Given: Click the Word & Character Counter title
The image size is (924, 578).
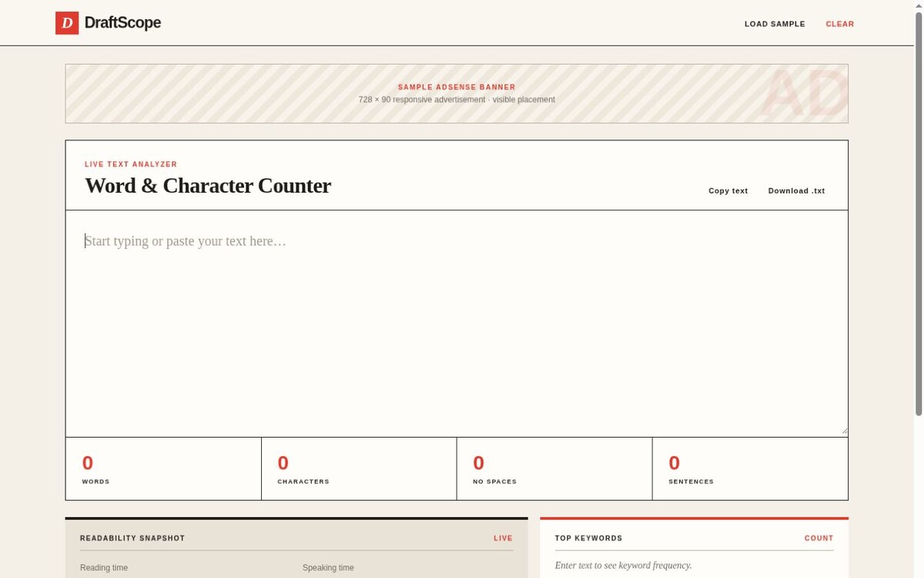Looking at the screenshot, I should point(208,186).
